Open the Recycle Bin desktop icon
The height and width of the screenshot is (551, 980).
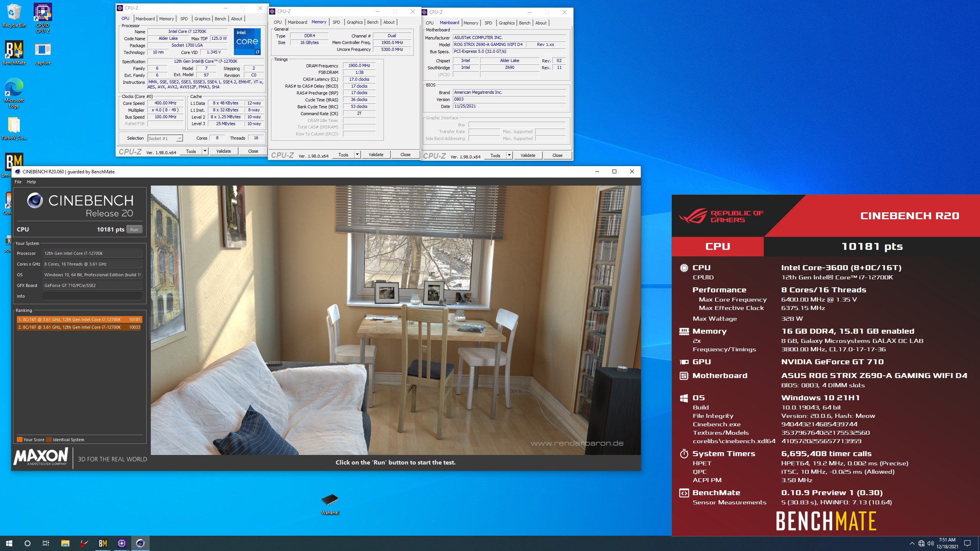coord(14,15)
